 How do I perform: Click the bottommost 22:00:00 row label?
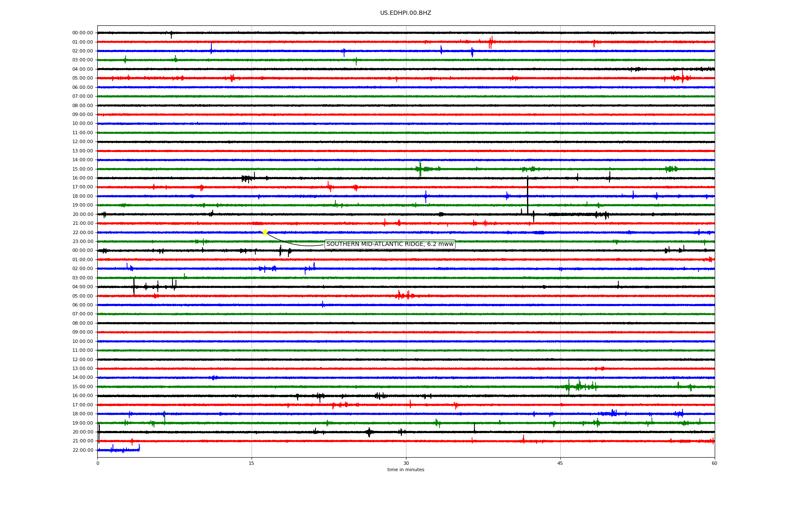click(x=82, y=450)
